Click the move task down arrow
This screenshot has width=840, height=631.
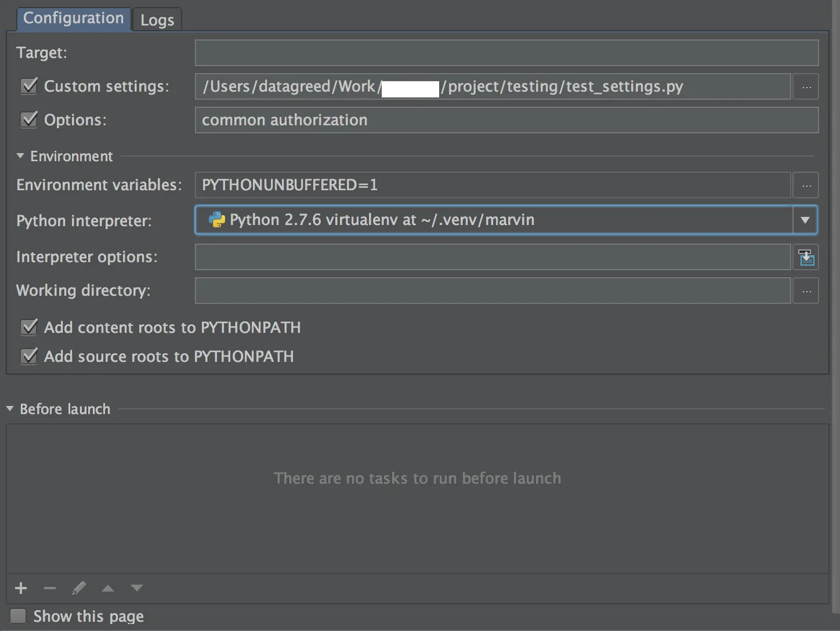click(137, 588)
